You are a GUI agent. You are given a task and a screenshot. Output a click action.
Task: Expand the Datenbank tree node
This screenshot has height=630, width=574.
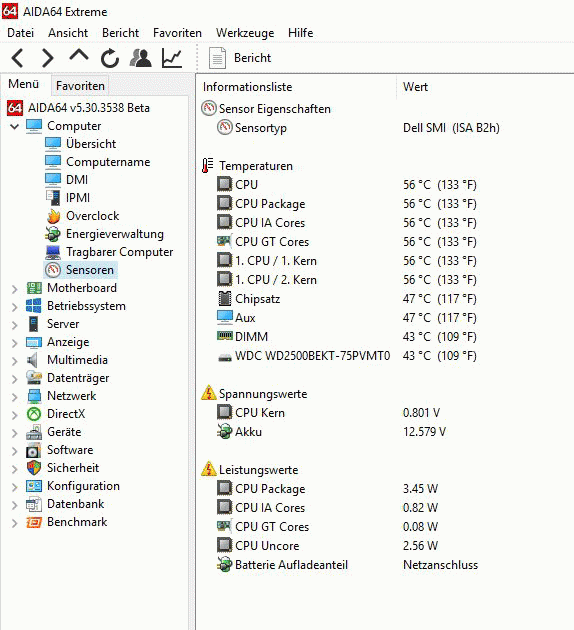[x=14, y=505]
